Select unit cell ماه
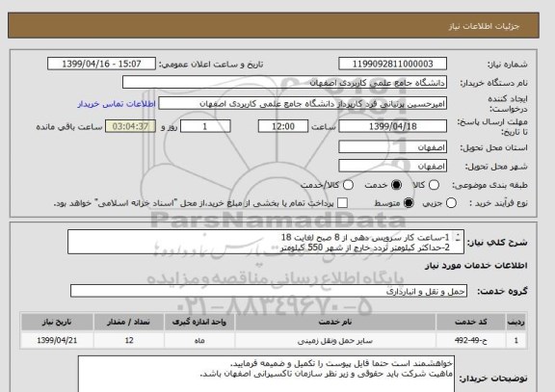The image size is (555, 392). [x=199, y=340]
